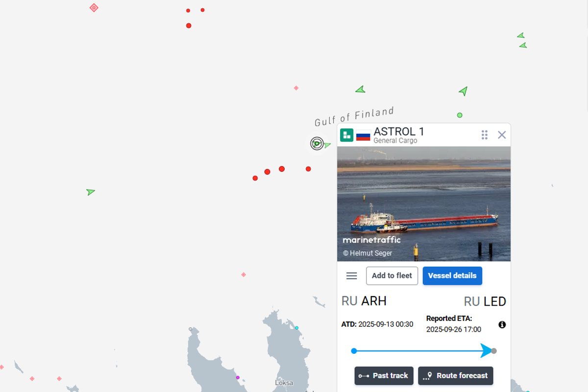Click the pink diamond marker at top-left of map
The image size is (588, 392).
tap(94, 7)
